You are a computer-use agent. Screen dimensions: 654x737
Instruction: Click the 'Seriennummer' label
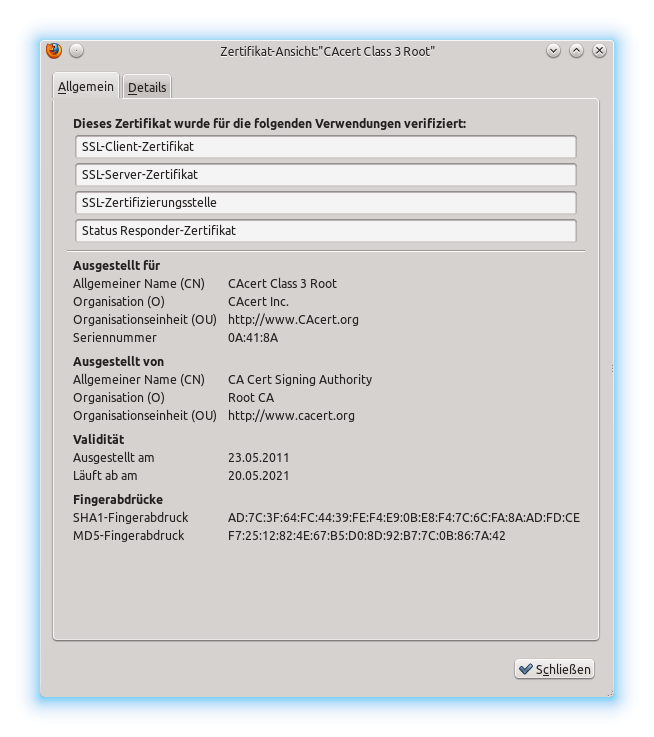(115, 337)
